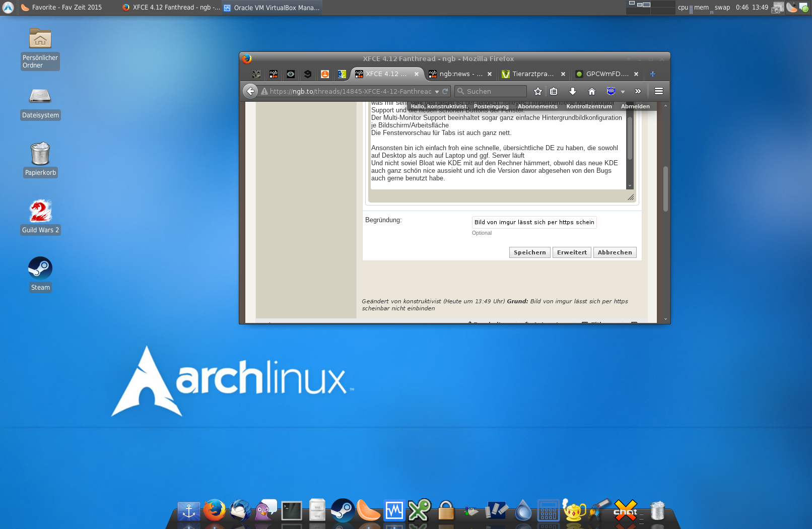Expand the toolbar overflow chevron
Screen dimensions: 812x529
638,91
